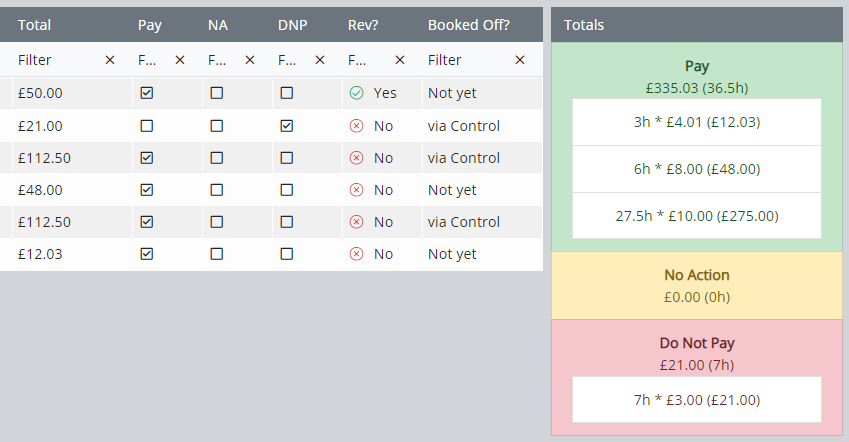Viewport: 849px width, 442px height.
Task: Open the '6h * £8.00 (£48.00)' breakdown
Action: (x=697, y=169)
